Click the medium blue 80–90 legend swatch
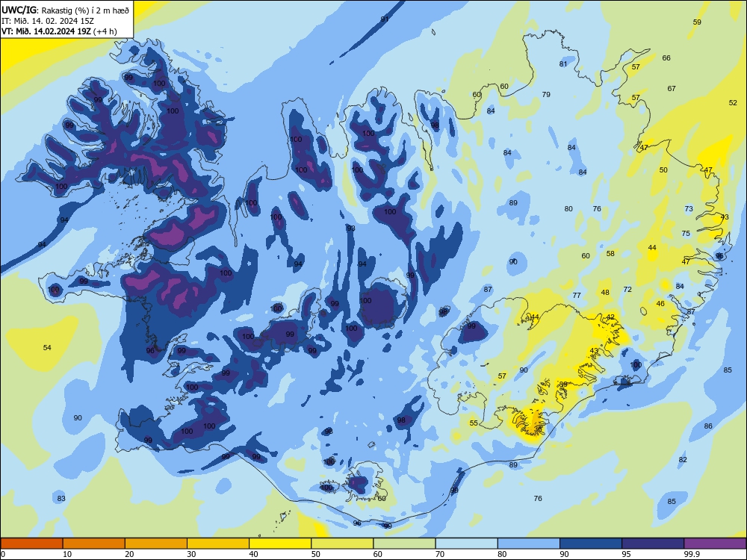The image size is (747, 560). point(529,544)
